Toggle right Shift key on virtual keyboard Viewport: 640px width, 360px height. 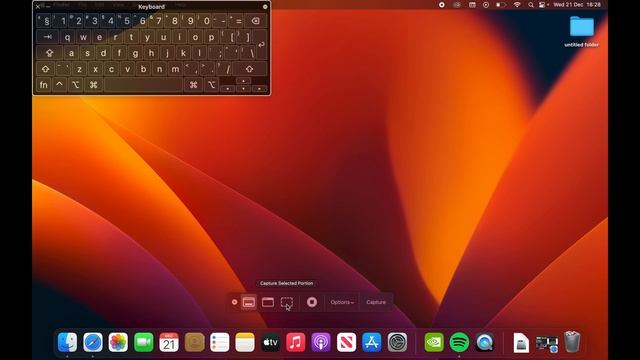250,69
